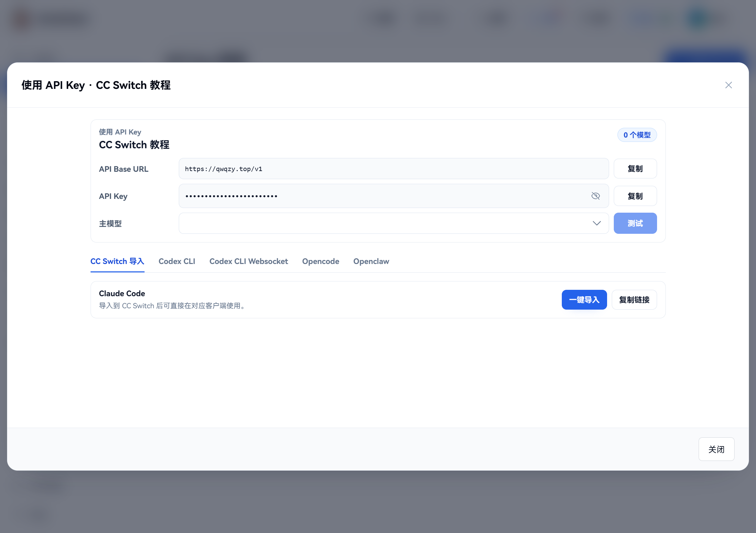
Task: Open the Openclaw tab
Action: (x=371, y=261)
